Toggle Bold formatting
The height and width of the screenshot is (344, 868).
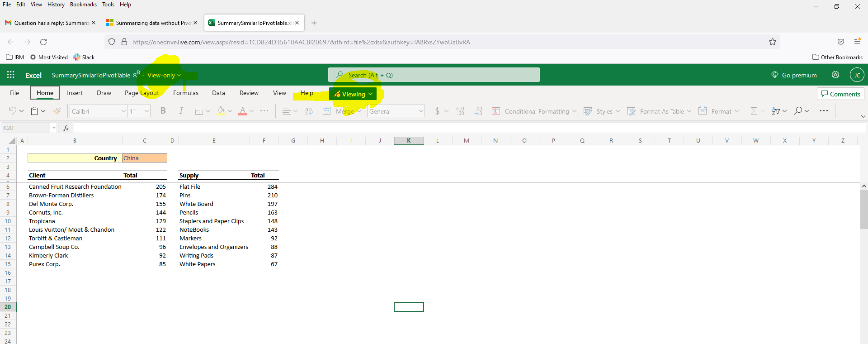163,111
